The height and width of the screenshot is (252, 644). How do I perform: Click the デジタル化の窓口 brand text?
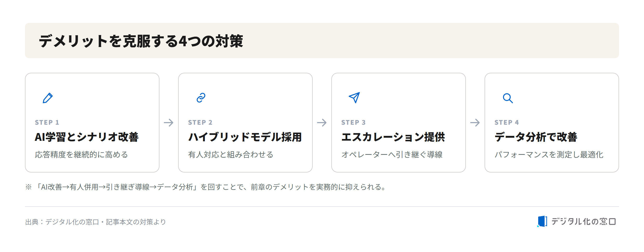click(x=583, y=222)
